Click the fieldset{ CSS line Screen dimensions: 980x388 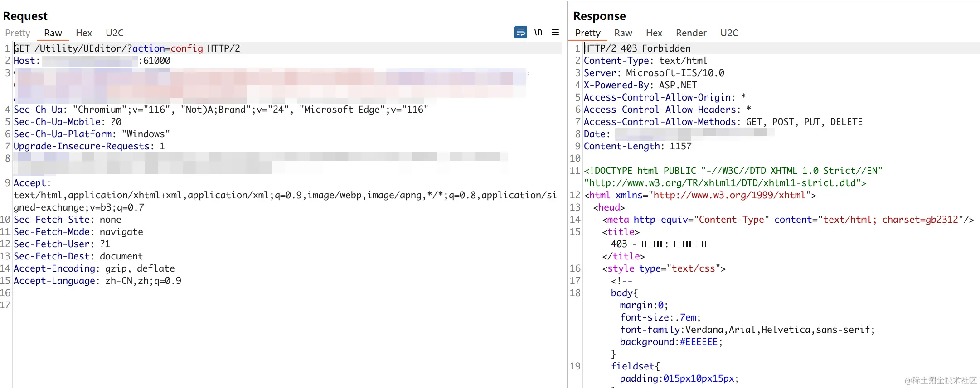click(x=636, y=366)
